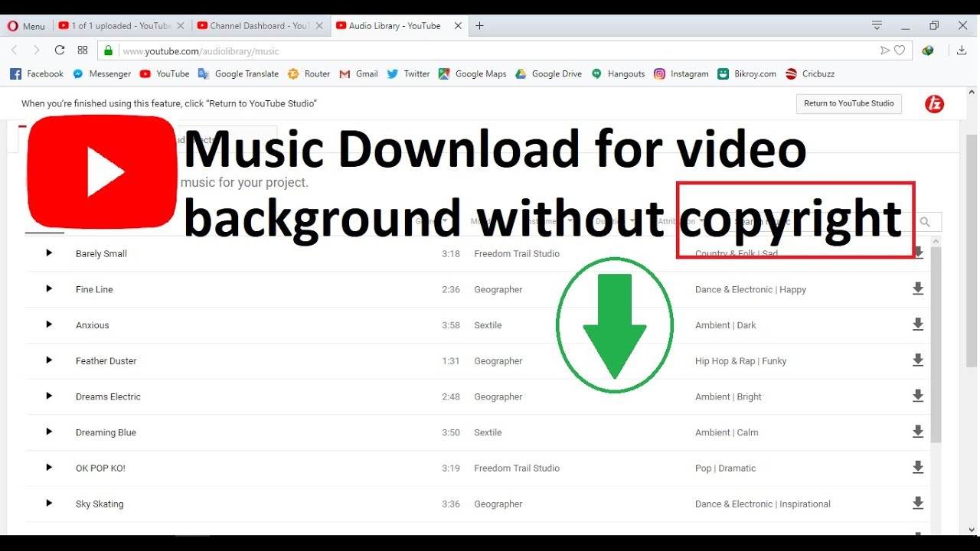Viewport: 980px width, 551px height.
Task: Click the Return to YouTube Studio button
Action: point(849,103)
